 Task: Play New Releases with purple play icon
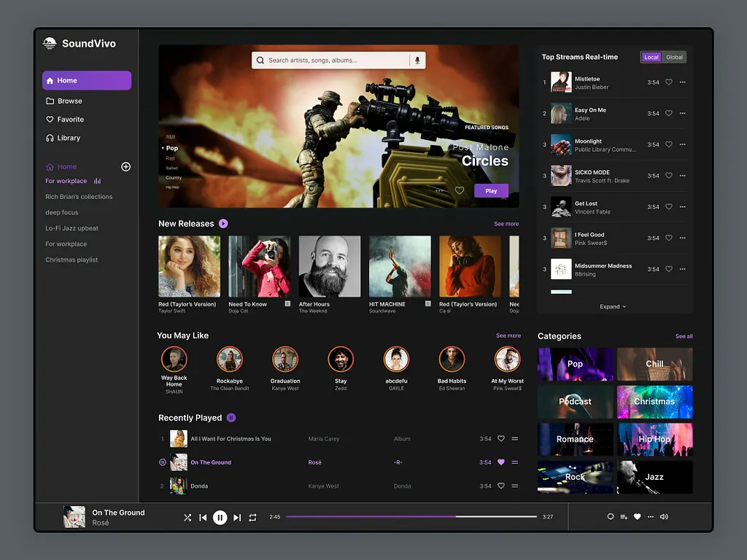223,224
